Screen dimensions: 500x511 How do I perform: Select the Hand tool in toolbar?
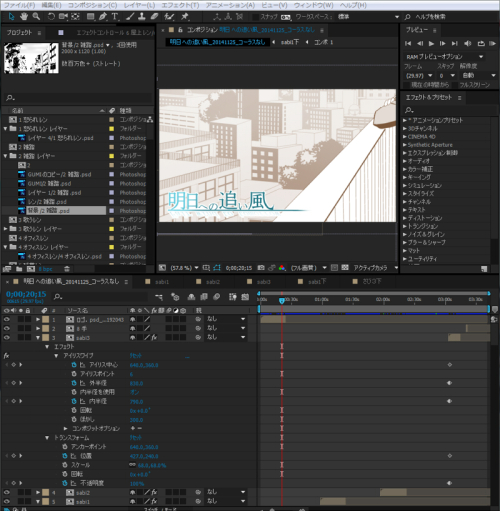(24, 16)
